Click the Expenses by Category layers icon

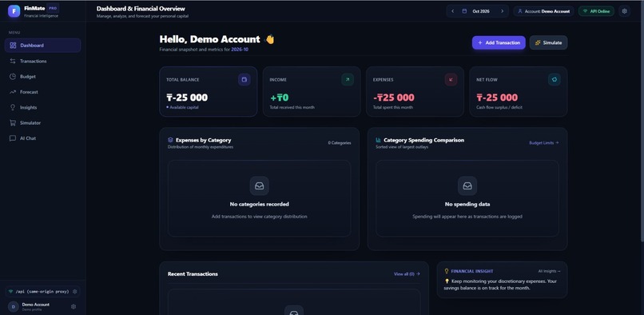(170, 140)
